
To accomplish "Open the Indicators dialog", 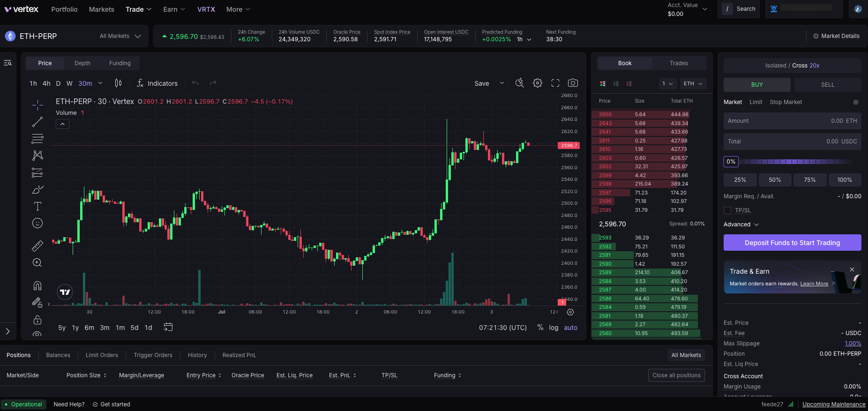I will tap(157, 83).
